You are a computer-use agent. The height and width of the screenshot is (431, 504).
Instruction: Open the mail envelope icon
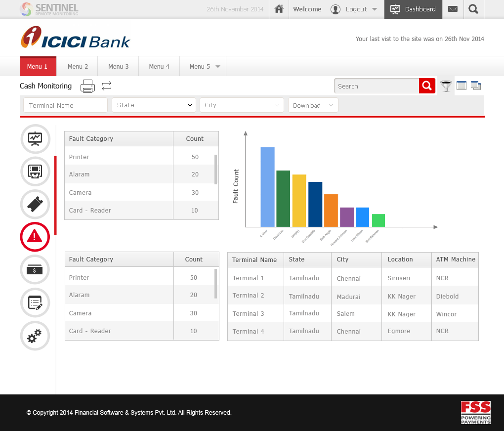(x=453, y=9)
